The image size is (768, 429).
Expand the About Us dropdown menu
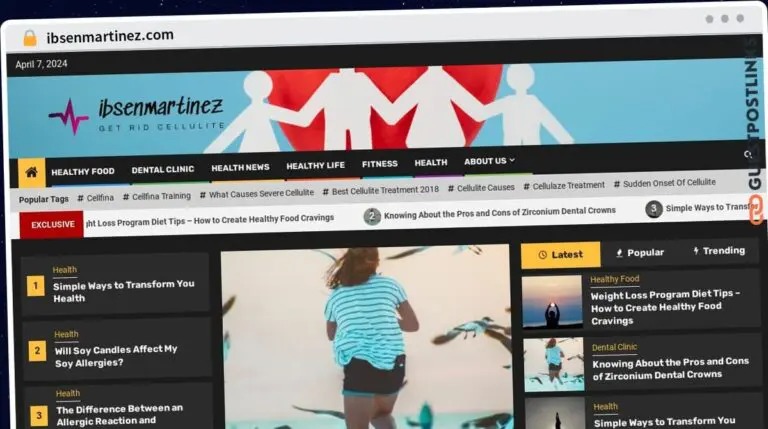click(x=489, y=161)
